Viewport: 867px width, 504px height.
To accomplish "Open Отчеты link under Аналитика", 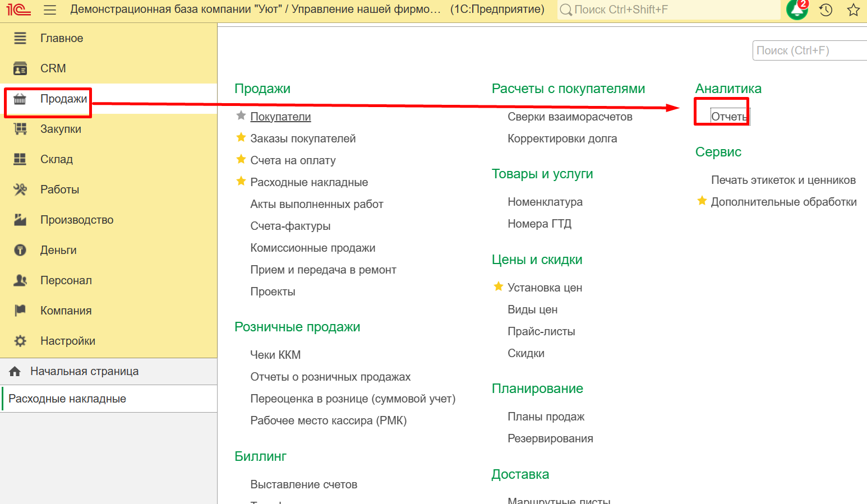I will (x=728, y=117).
